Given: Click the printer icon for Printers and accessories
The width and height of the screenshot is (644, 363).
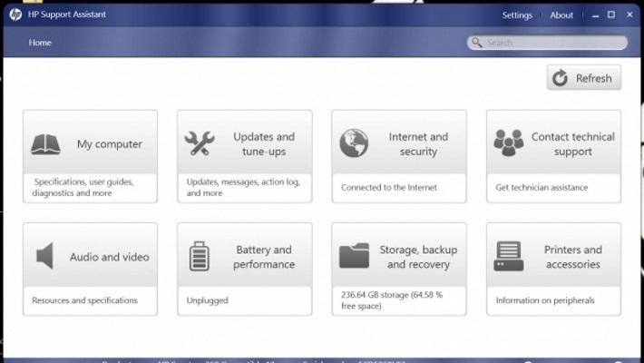Looking at the screenshot, I should [509, 256].
